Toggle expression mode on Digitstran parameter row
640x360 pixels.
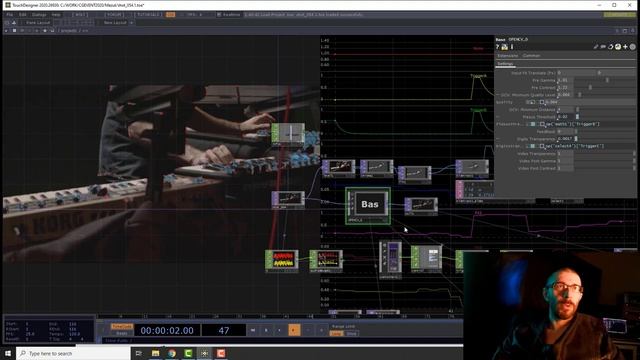(x=533, y=146)
